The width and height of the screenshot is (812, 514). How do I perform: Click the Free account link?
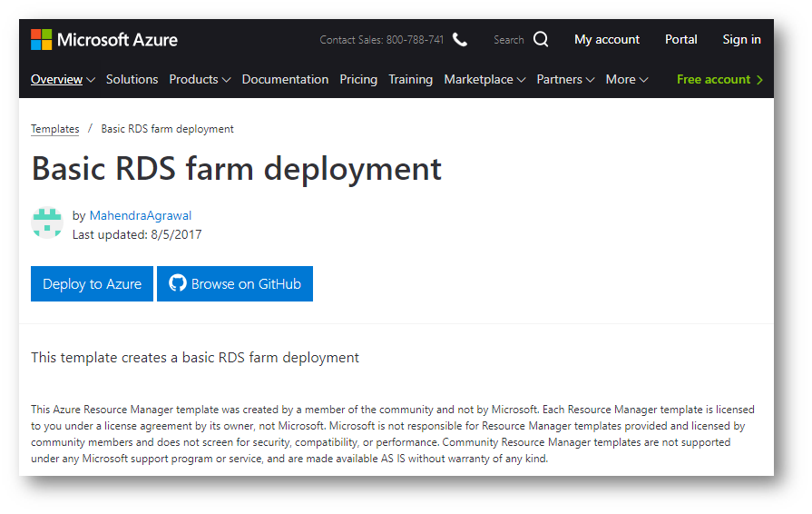tap(714, 79)
